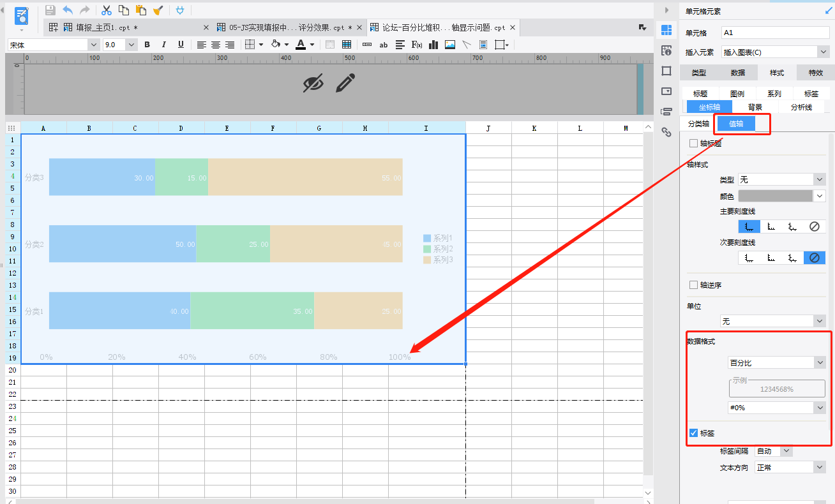Insert an image into the cell

pyautogui.click(x=450, y=45)
